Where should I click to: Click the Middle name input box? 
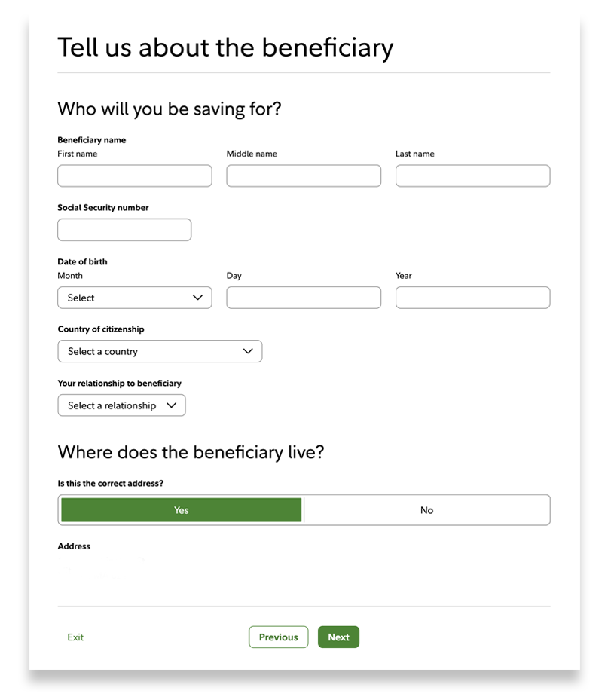coord(303,176)
